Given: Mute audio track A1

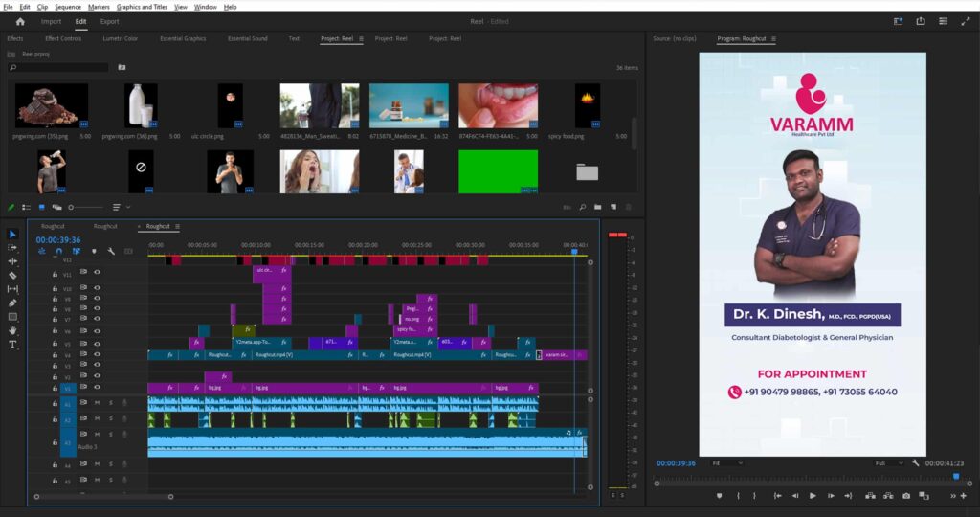Looking at the screenshot, I should click(97, 403).
